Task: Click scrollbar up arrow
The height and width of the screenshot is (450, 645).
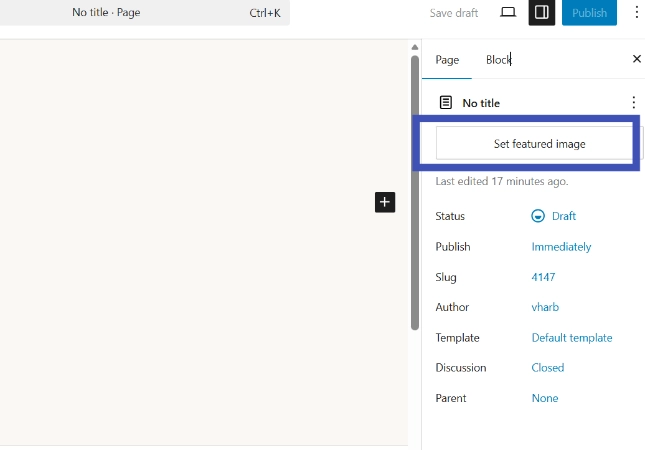Action: point(415,47)
